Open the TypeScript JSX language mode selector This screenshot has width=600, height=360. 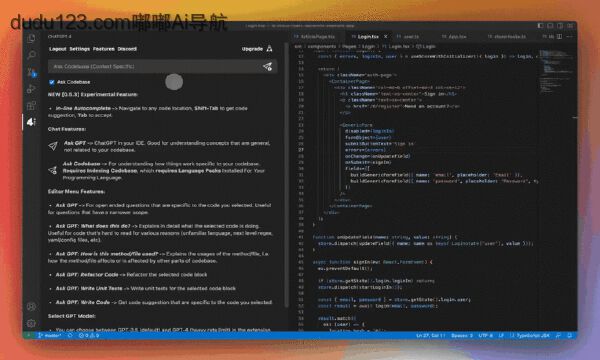pyautogui.click(x=530, y=336)
